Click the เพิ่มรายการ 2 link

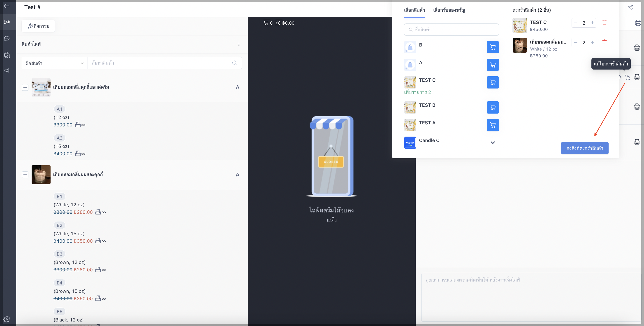click(417, 92)
